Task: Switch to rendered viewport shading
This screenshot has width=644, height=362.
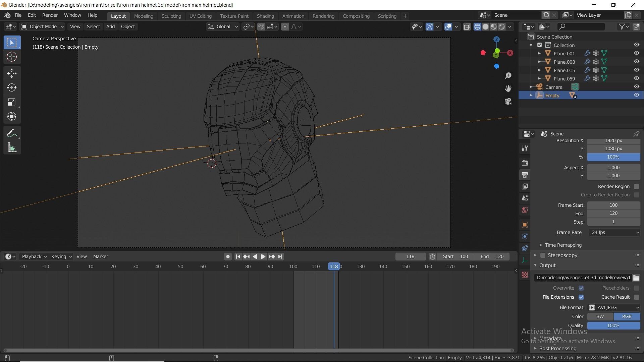Action: 502,27
